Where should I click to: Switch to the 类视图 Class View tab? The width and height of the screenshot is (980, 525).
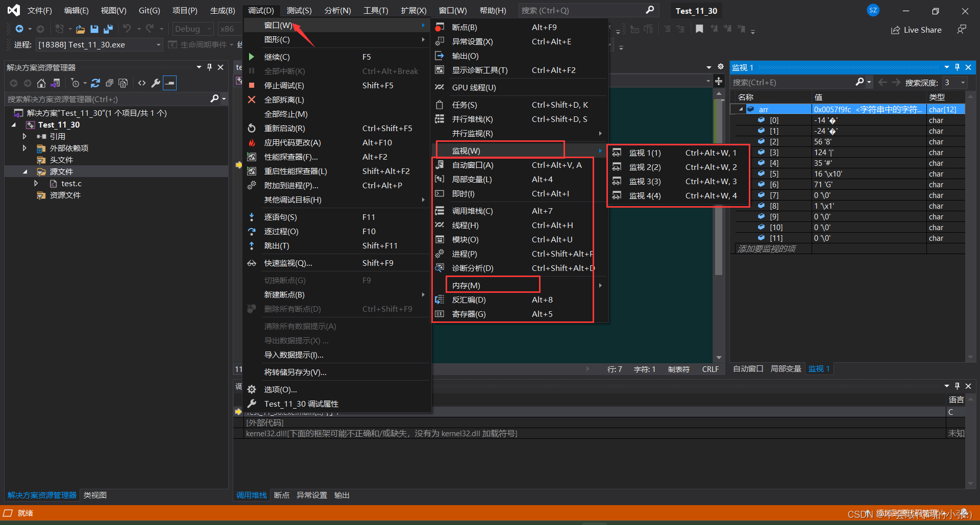[95, 495]
